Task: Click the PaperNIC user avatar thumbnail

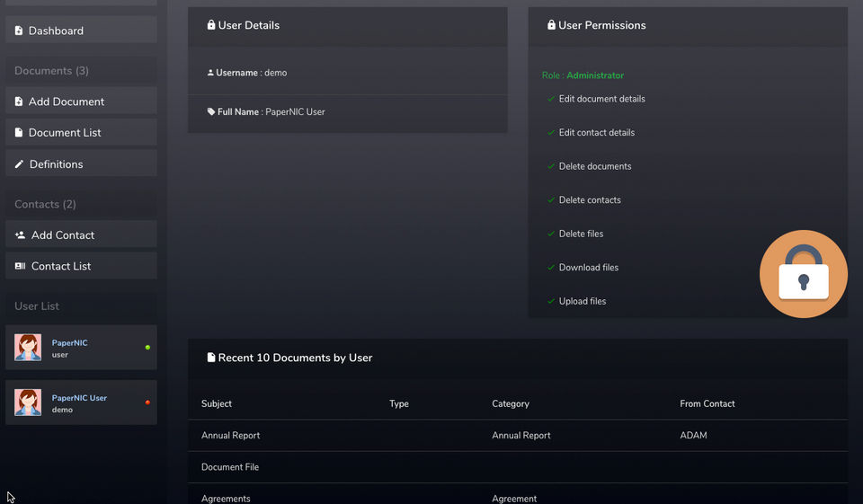Action: click(28, 348)
